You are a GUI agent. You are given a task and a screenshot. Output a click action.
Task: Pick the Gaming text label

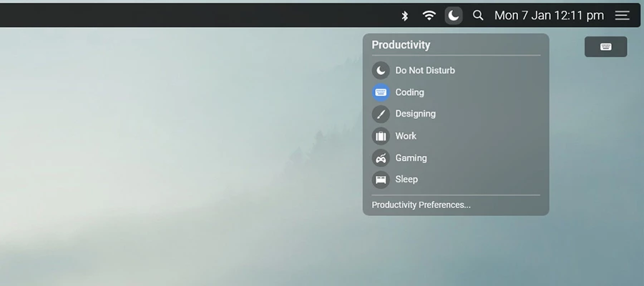pyautogui.click(x=411, y=158)
